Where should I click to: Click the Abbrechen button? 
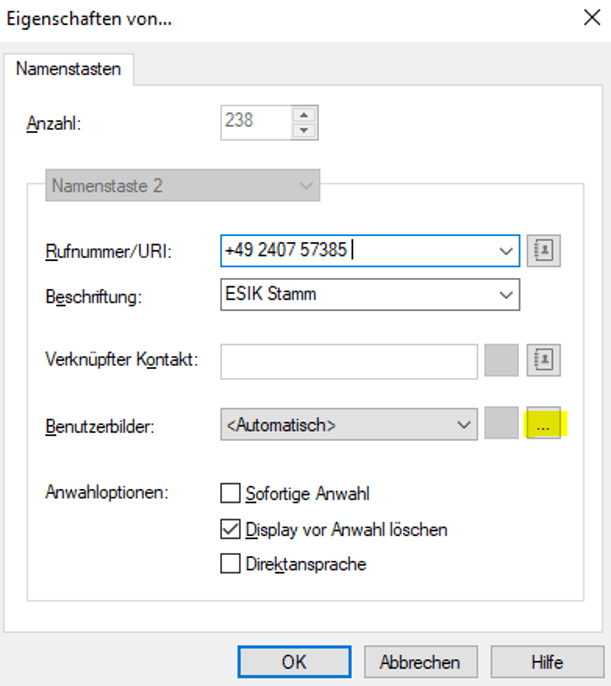coord(420,662)
